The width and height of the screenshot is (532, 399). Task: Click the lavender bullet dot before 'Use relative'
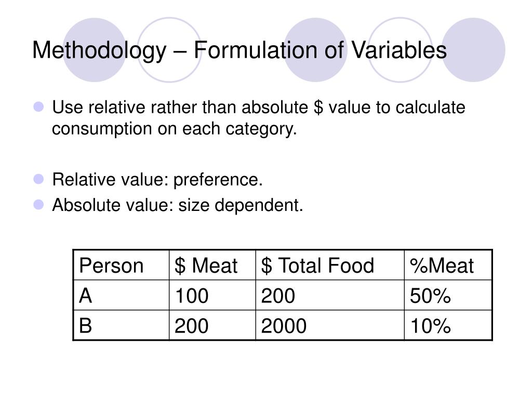point(38,107)
